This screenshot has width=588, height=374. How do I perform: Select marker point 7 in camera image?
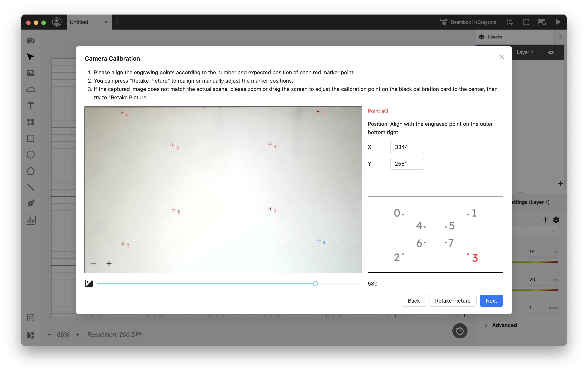270,209
